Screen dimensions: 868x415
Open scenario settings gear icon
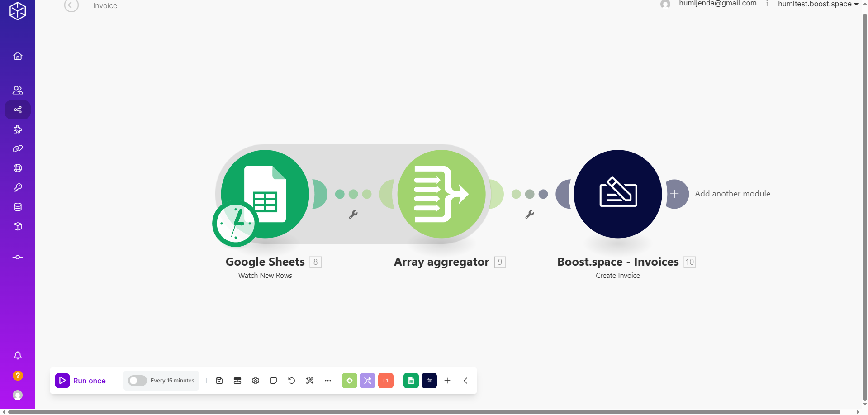coord(256,381)
